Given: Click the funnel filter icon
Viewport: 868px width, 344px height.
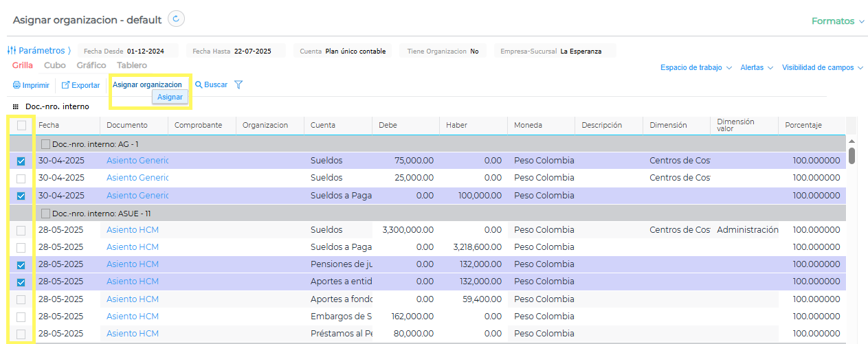Looking at the screenshot, I should point(238,85).
